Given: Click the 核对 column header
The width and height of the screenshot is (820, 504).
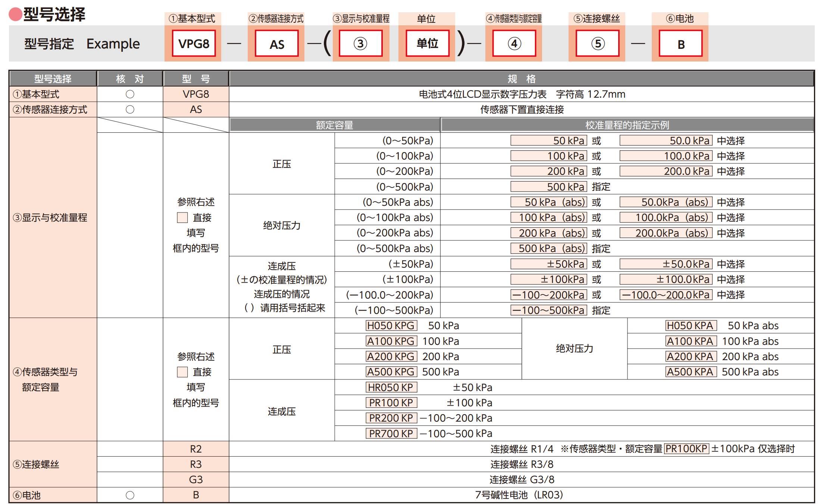Looking at the screenshot, I should click(x=130, y=79).
